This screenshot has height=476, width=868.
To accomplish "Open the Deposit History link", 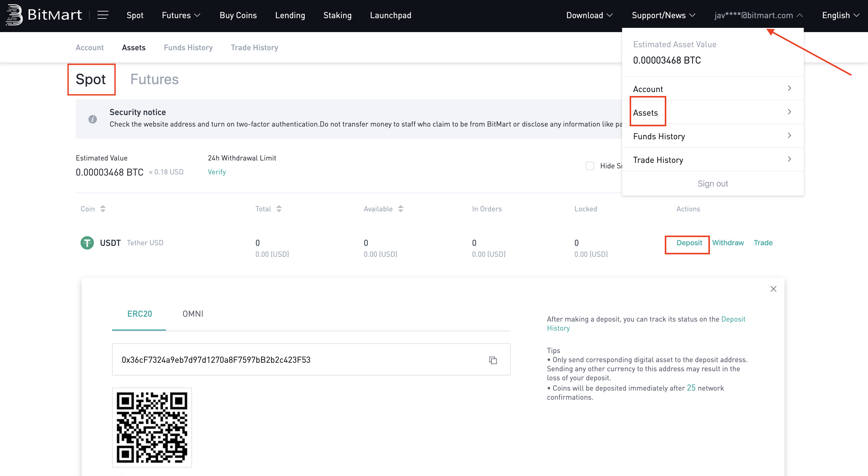I will [646, 323].
